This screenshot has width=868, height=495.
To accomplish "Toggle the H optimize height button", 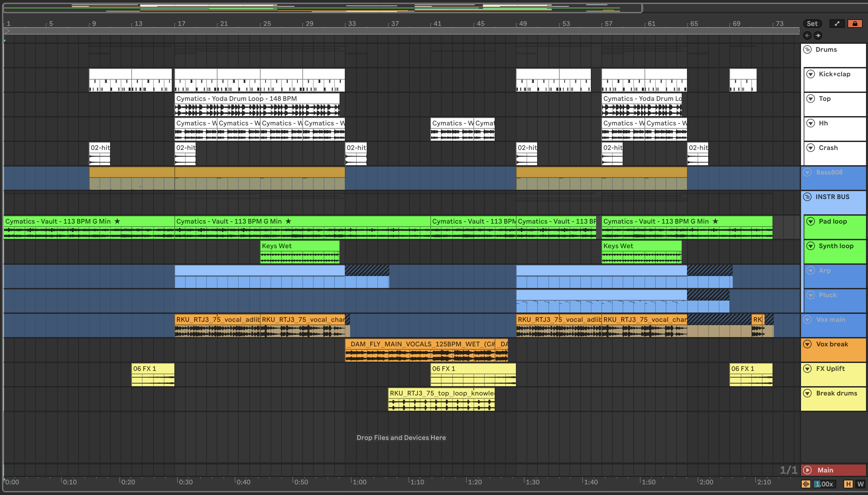I will tap(848, 484).
